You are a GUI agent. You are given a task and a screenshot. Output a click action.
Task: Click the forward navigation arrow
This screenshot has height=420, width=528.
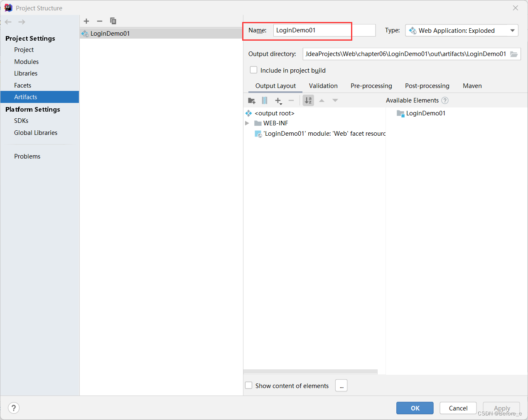click(x=22, y=22)
